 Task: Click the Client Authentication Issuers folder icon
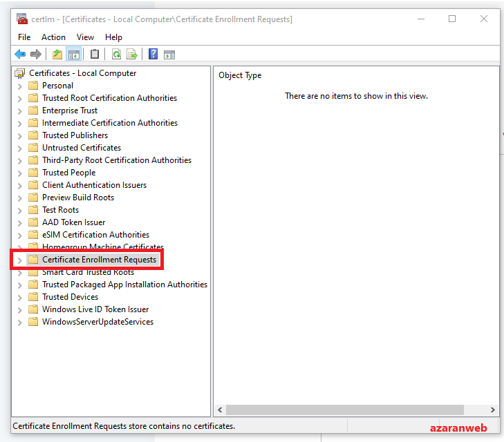pyautogui.click(x=33, y=185)
